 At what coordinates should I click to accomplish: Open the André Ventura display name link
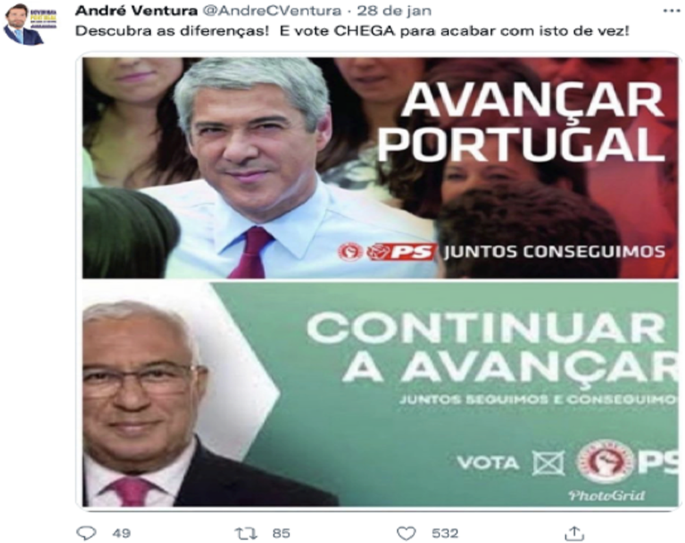click(x=136, y=10)
